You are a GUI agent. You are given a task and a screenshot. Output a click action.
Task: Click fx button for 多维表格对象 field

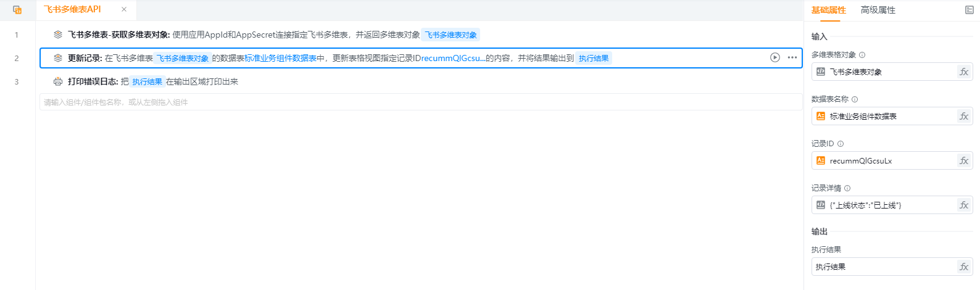click(x=964, y=72)
